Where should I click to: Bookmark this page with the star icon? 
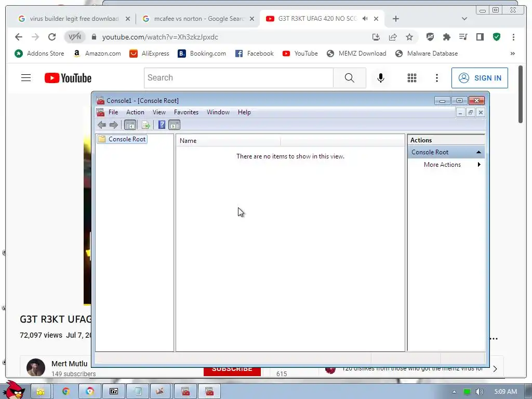point(409,37)
